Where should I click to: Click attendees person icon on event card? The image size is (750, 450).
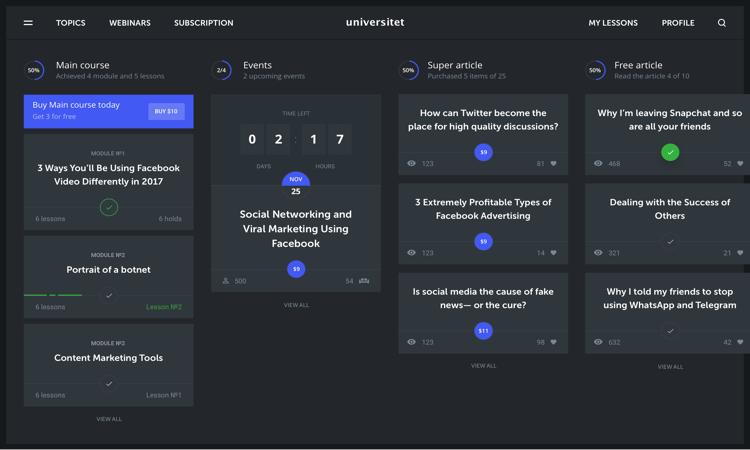pyautogui.click(x=226, y=281)
